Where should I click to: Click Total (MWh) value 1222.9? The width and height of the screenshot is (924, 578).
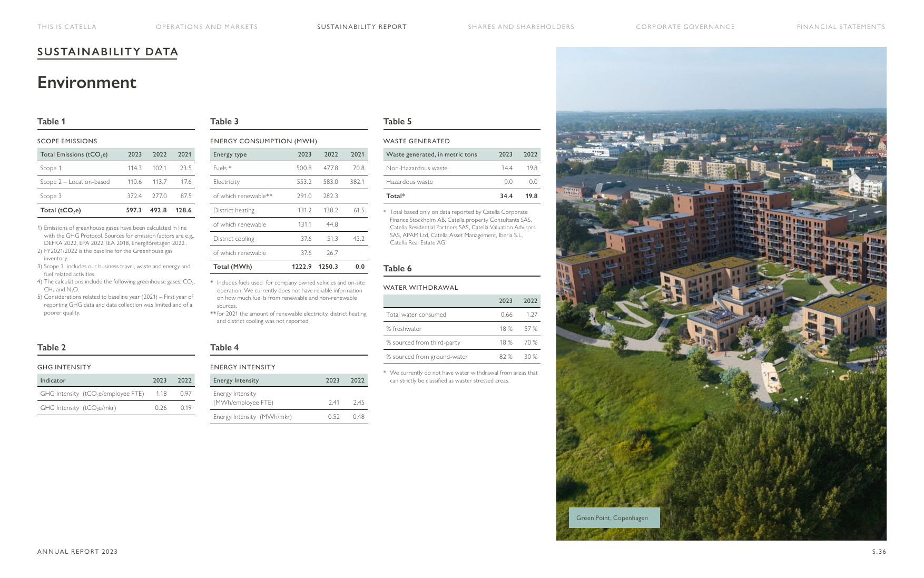click(x=302, y=267)
